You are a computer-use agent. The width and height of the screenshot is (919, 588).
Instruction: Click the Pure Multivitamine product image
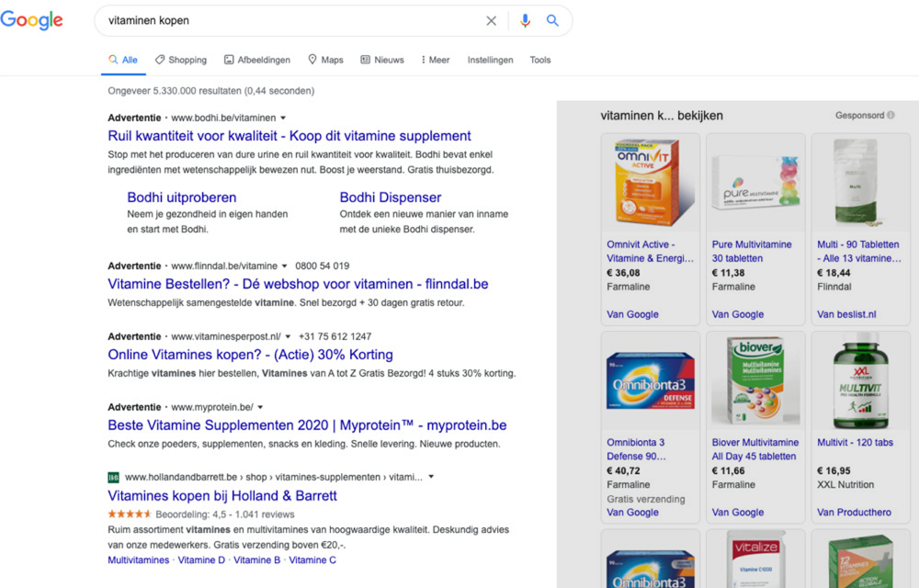tap(755, 182)
